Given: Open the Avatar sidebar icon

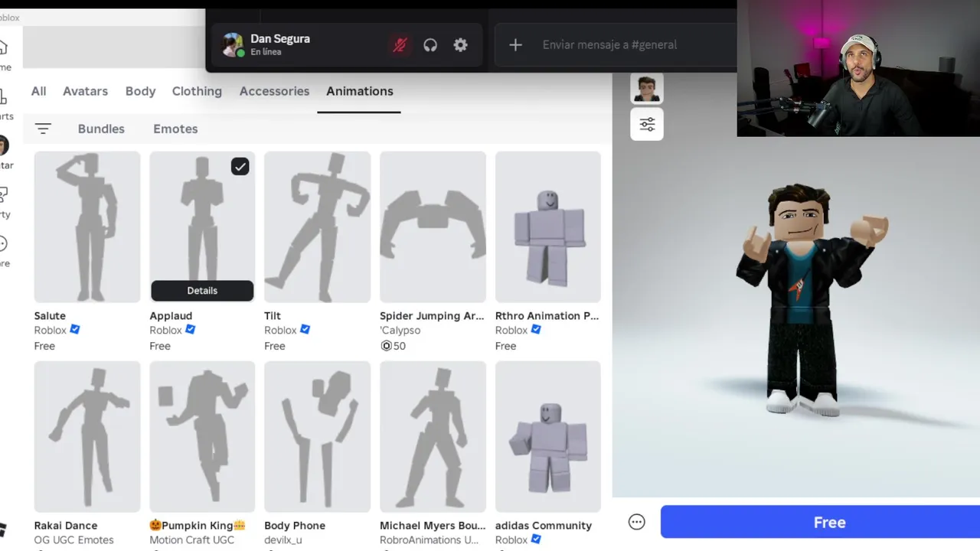Looking at the screenshot, I should (x=4, y=145).
